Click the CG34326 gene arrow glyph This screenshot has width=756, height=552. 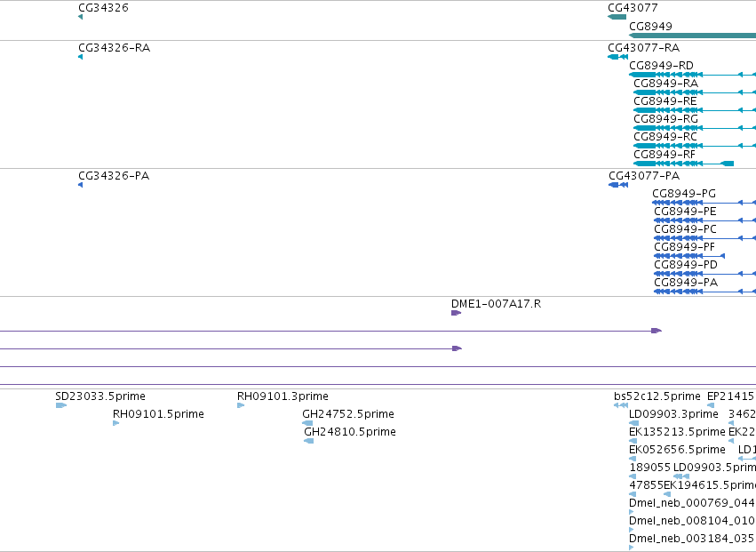80,17
